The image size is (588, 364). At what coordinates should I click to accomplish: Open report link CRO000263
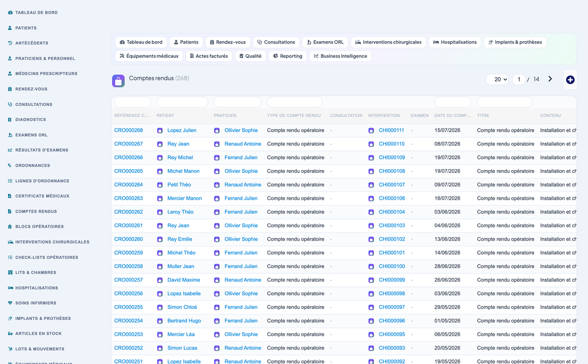pos(128,198)
